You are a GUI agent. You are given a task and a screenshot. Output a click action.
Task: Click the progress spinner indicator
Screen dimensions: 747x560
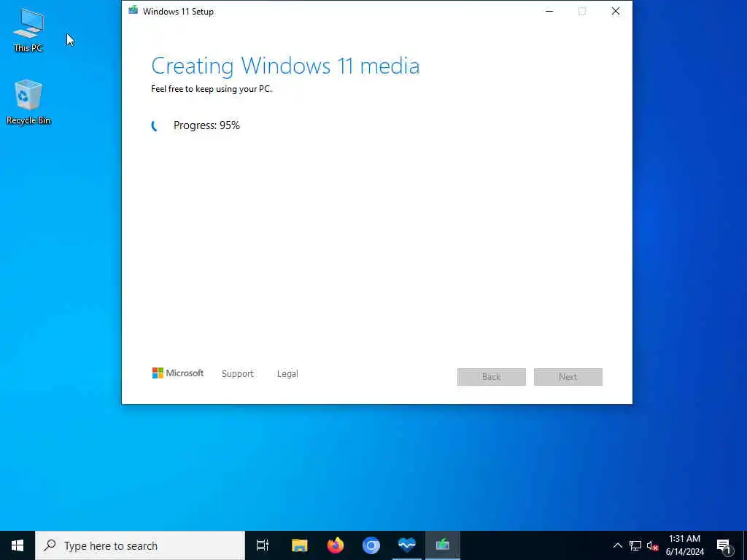click(155, 125)
